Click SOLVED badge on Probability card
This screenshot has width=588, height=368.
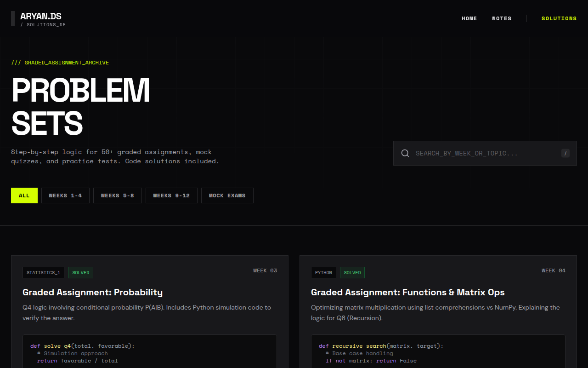coord(81,273)
